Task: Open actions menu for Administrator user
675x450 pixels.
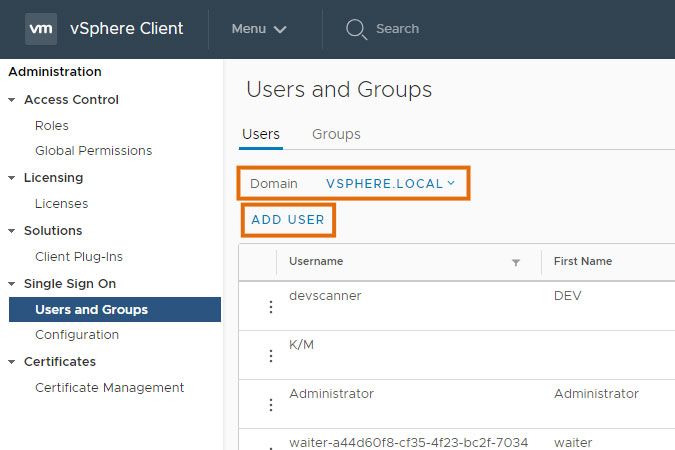Action: (x=270, y=405)
